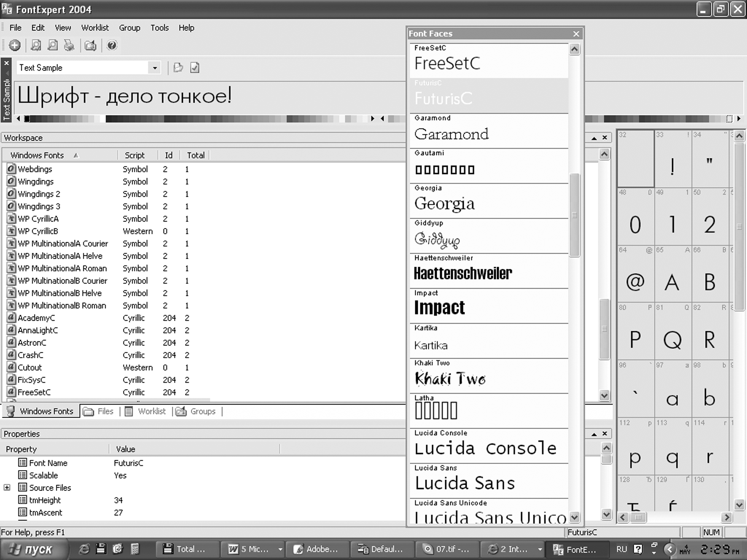The width and height of the screenshot is (747, 560).
Task: Sort by the Windows Fonts column header
Action: [59, 155]
